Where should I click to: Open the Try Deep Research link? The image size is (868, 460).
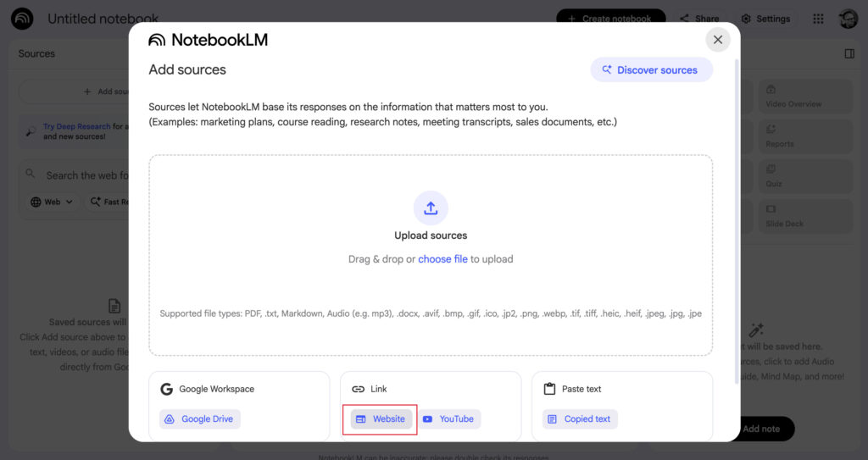pos(76,126)
